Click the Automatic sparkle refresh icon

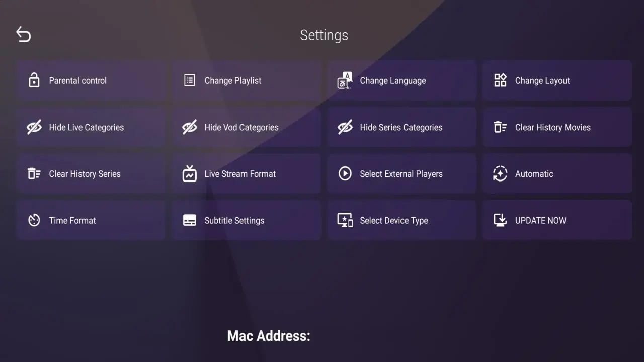point(500,173)
